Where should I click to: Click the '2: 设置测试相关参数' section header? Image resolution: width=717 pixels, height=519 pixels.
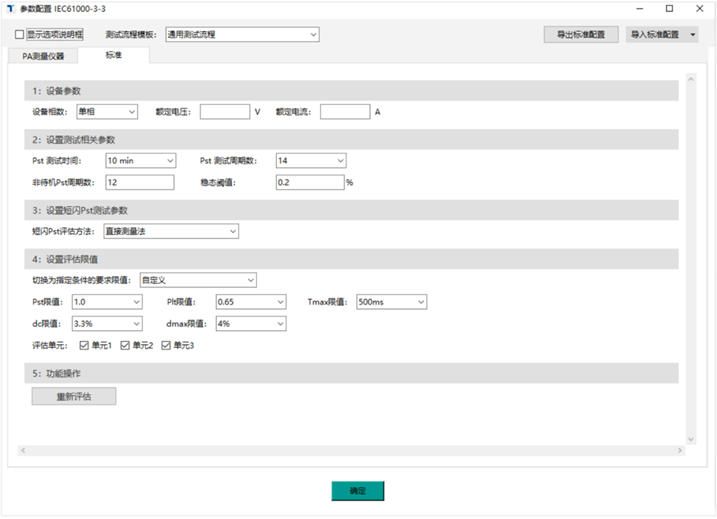[351, 139]
